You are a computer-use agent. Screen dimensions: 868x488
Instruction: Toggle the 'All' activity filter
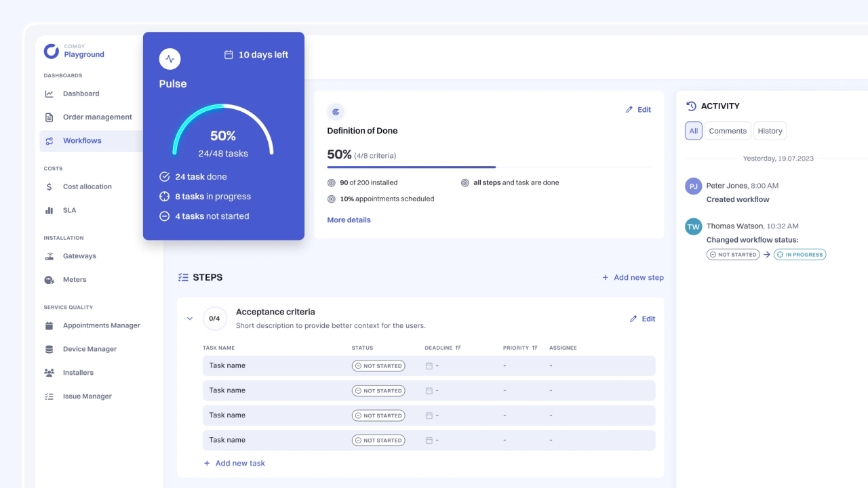(693, 130)
